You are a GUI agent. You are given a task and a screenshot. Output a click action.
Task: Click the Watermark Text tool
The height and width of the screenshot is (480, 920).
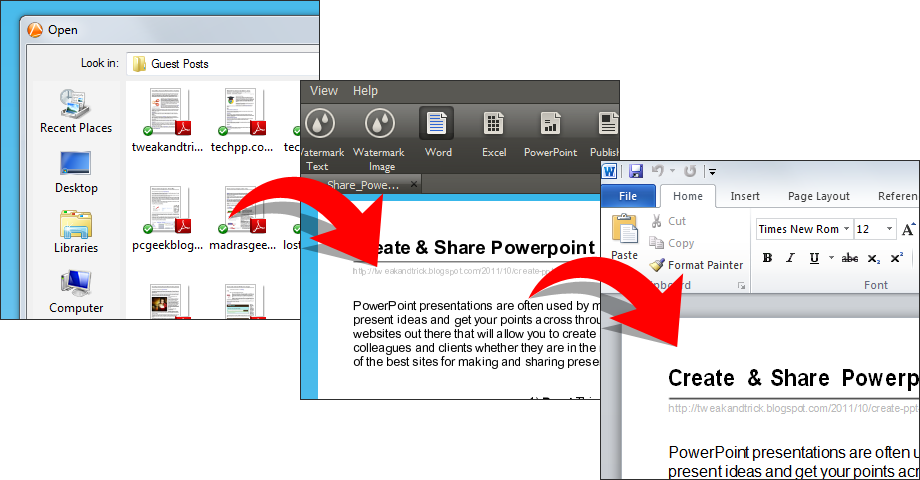(x=320, y=140)
